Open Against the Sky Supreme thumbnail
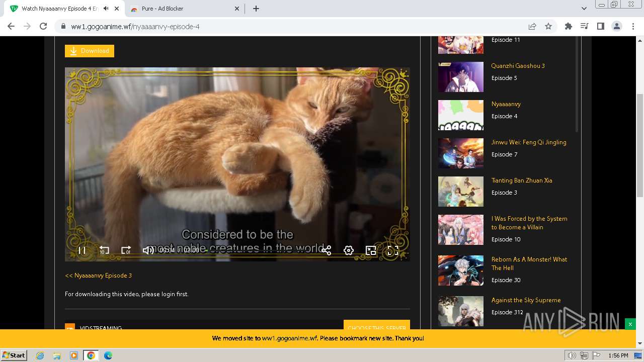 [461, 311]
